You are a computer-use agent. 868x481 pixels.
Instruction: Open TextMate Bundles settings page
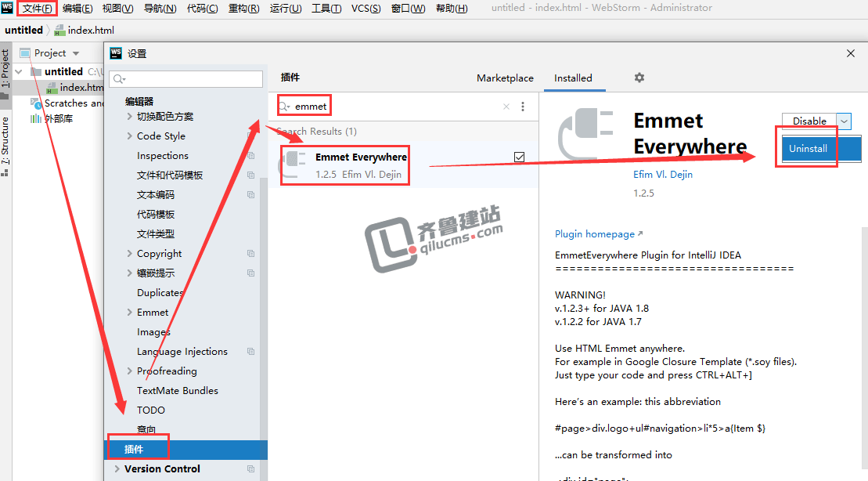[178, 391]
